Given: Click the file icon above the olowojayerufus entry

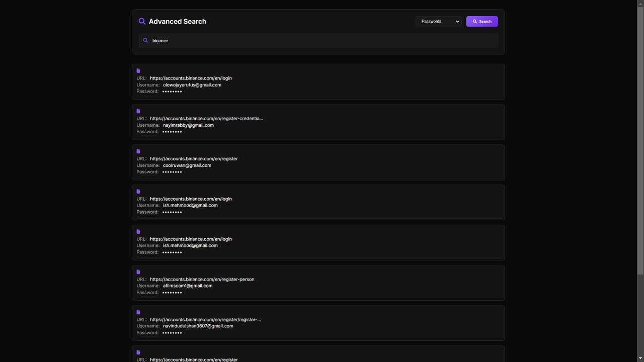Looking at the screenshot, I should point(138,71).
